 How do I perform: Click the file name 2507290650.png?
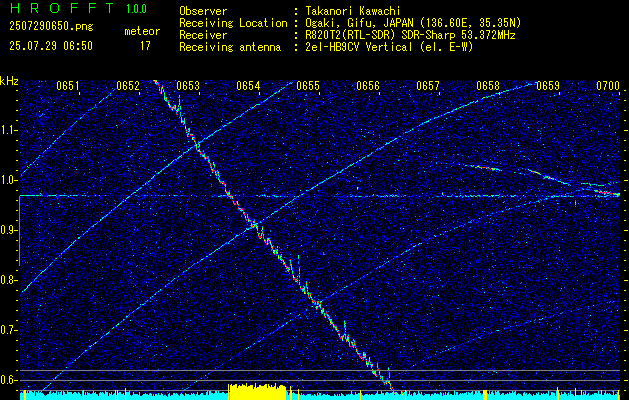point(51,26)
